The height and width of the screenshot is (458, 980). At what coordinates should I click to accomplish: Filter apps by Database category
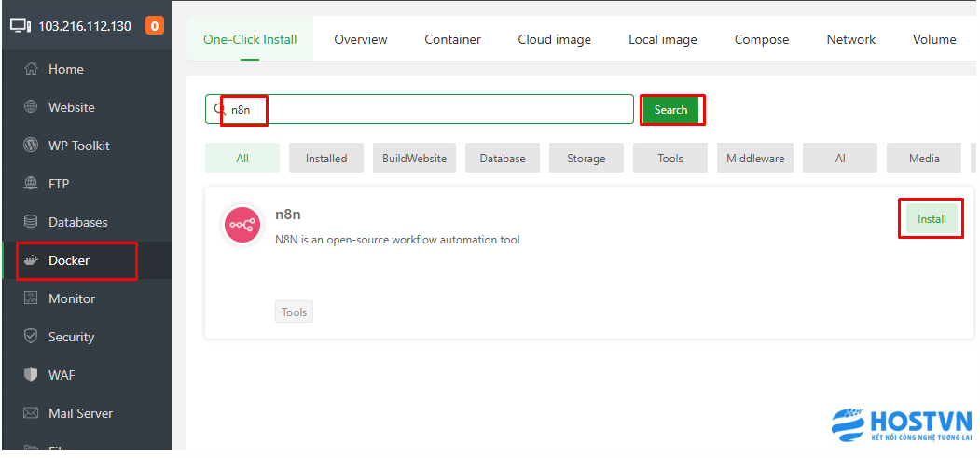(503, 158)
